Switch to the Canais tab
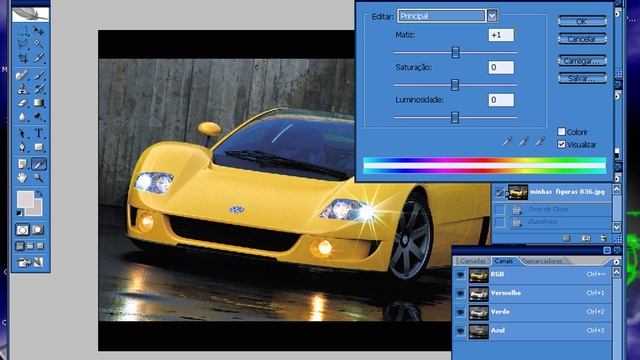The width and height of the screenshot is (640, 360). point(504,261)
